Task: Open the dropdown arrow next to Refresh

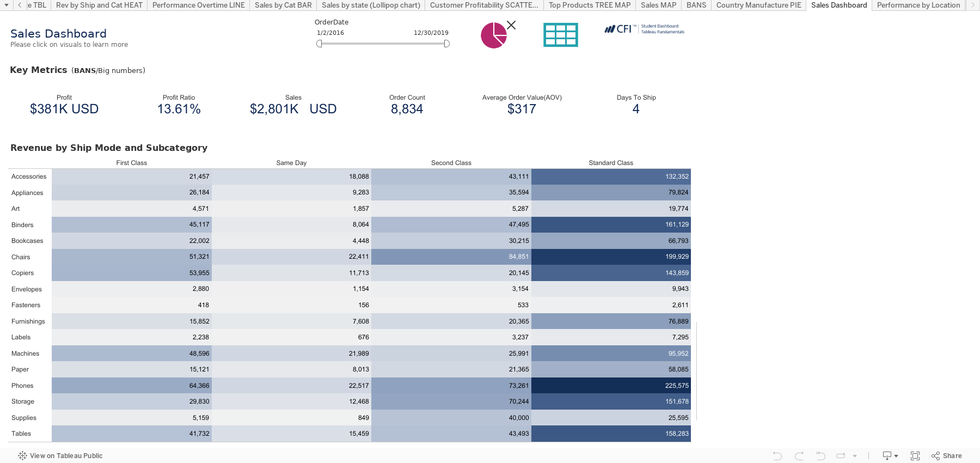Action: point(855,456)
